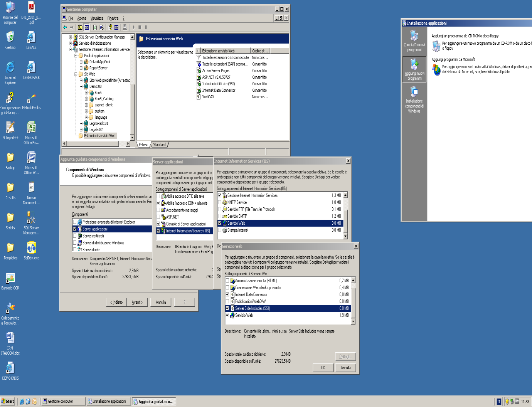Toggle Connessione Web desktop remoto checkbox
532x407 pixels.
pyautogui.click(x=227, y=288)
